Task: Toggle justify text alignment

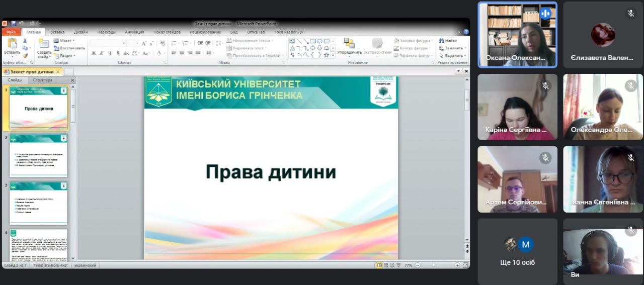Action: (198, 53)
